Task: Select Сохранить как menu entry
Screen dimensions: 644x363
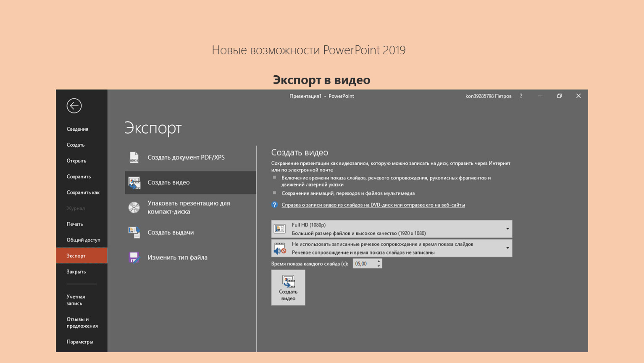Action: click(x=83, y=192)
